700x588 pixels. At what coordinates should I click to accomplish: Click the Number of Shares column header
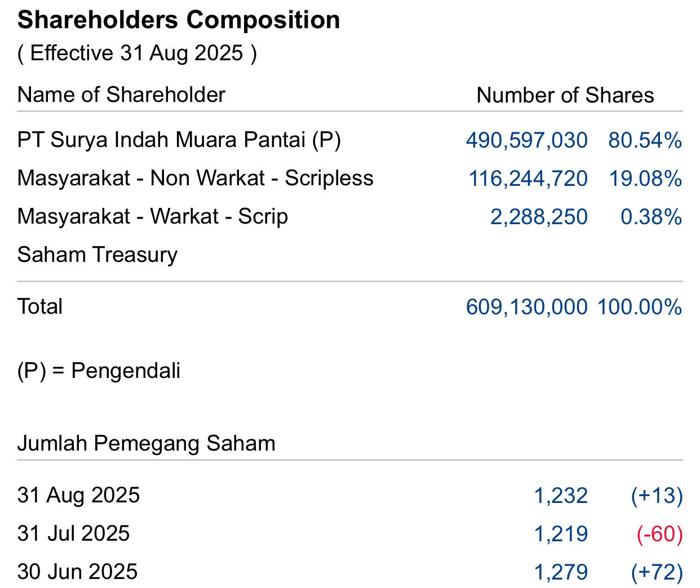565,95
